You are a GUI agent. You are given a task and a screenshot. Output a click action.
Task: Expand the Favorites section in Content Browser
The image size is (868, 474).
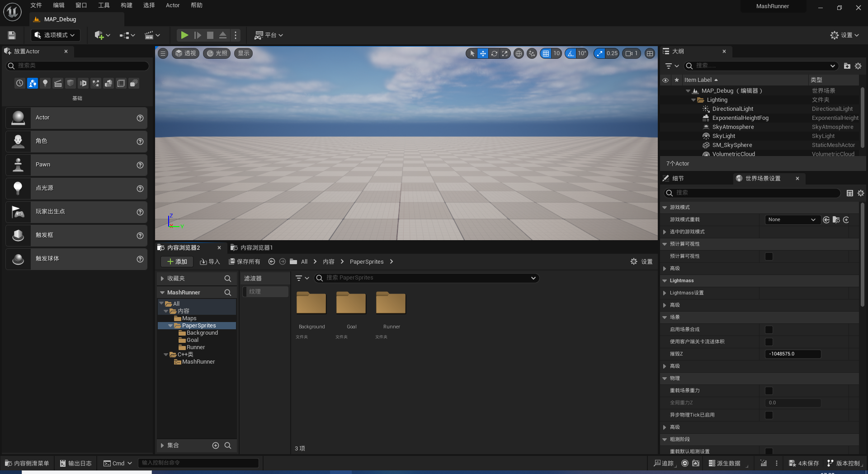tap(162, 279)
